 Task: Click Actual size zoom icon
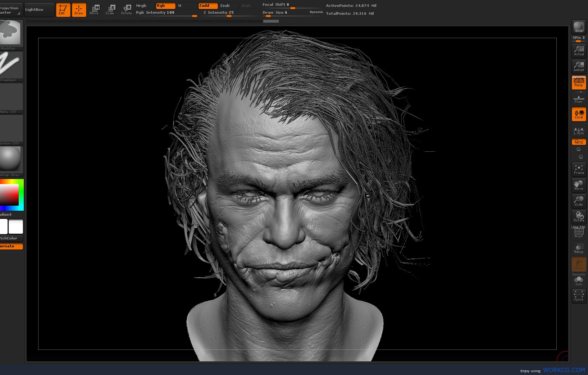tap(579, 51)
